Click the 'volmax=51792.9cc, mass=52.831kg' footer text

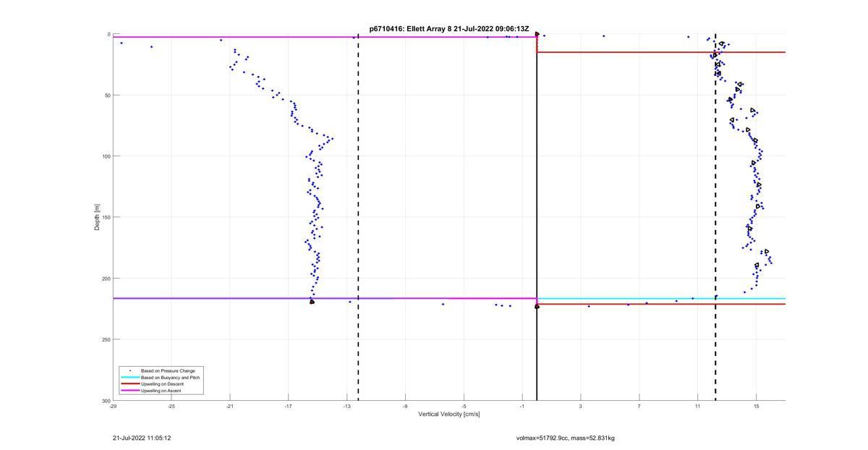pyautogui.click(x=566, y=438)
